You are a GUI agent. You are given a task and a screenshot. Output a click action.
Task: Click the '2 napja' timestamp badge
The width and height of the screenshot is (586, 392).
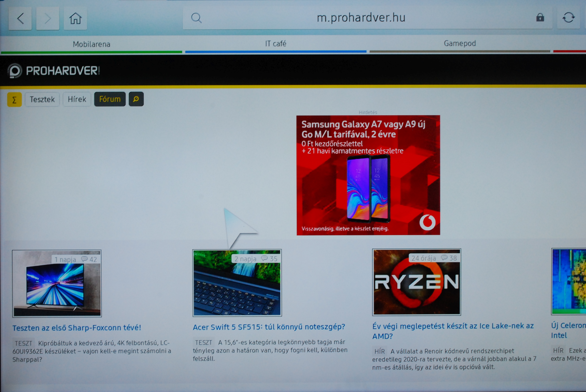(245, 259)
